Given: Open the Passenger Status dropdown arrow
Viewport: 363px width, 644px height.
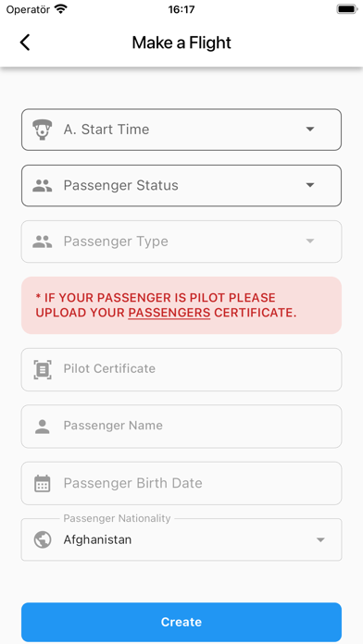Looking at the screenshot, I should pos(310,185).
